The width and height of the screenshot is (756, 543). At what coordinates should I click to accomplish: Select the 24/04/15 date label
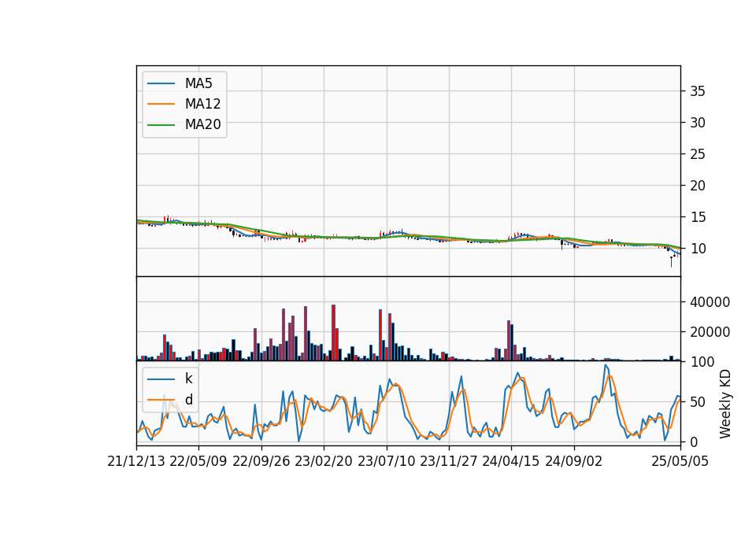[511, 461]
